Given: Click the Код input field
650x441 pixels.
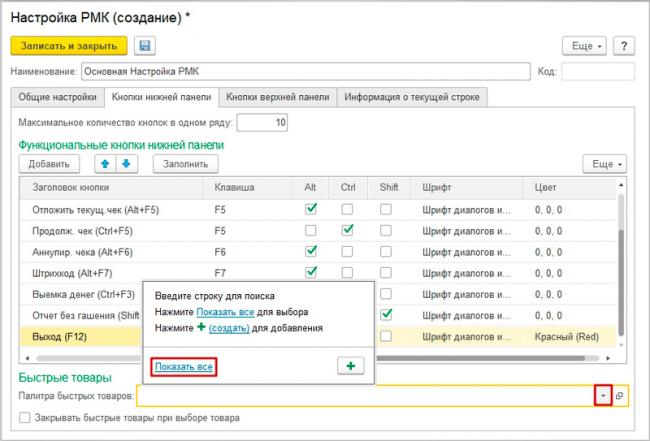Looking at the screenshot, I should pos(598,71).
